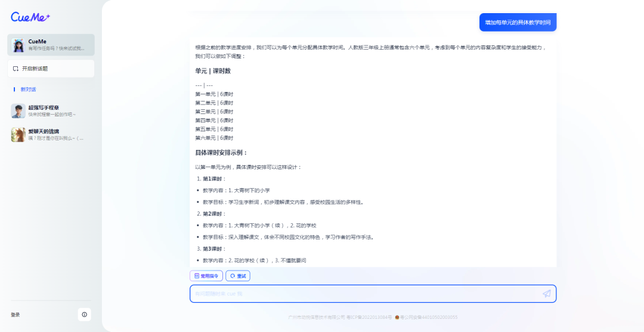This screenshot has width=644, height=332.
Task: Click row 第五单元 | 6课时
Action: tap(215, 129)
